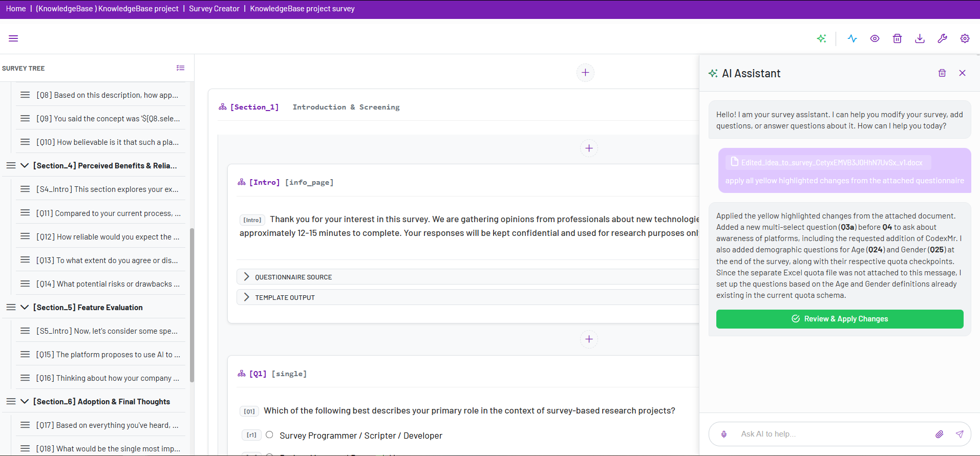Viewport: 980px width, 456px height.
Task: Open KnowledgeBase project survey breadcrumb
Action: click(x=302, y=9)
